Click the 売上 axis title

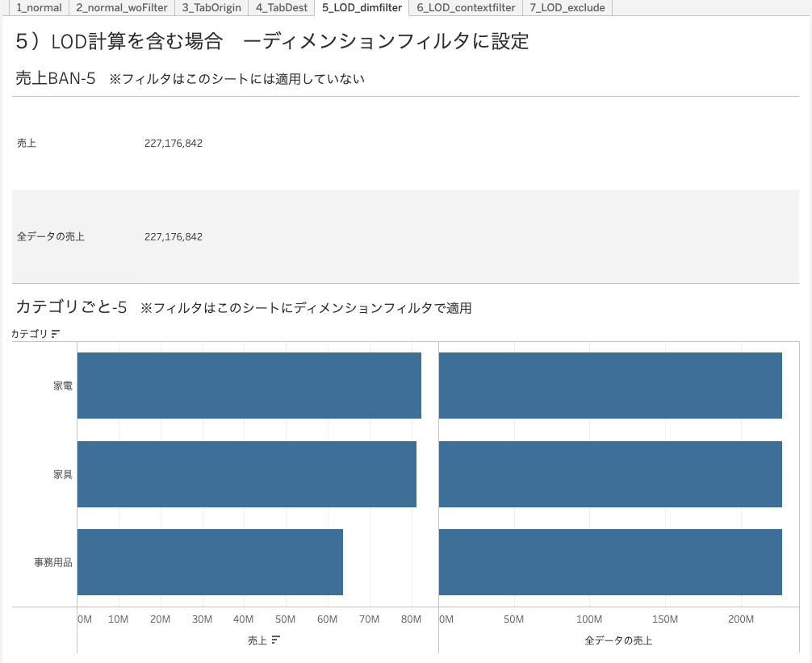pos(257,640)
